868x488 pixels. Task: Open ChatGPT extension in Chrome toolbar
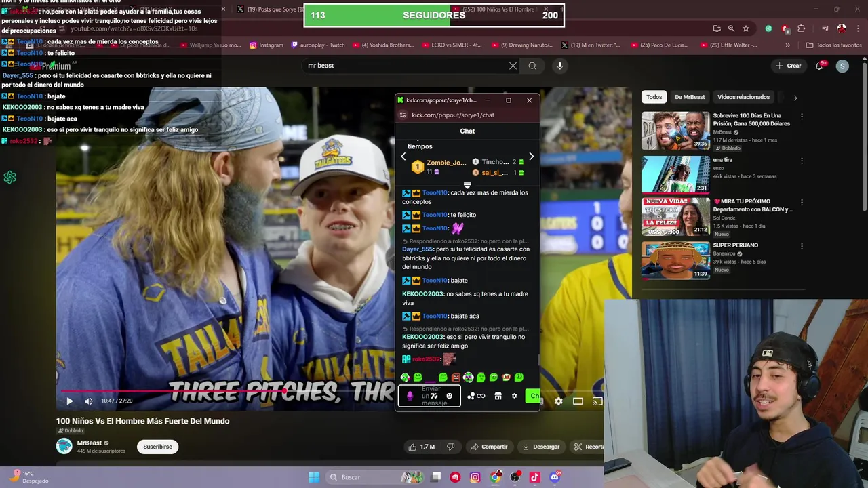tap(768, 28)
